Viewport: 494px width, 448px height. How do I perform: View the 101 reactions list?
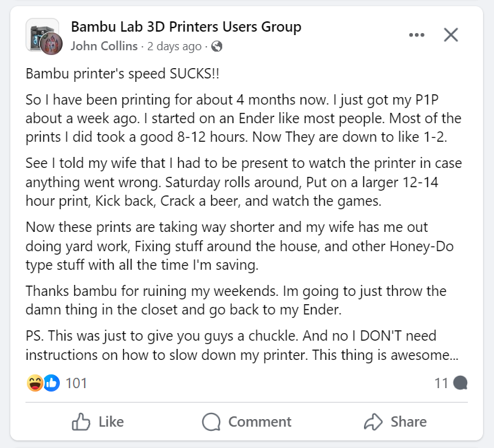(76, 383)
